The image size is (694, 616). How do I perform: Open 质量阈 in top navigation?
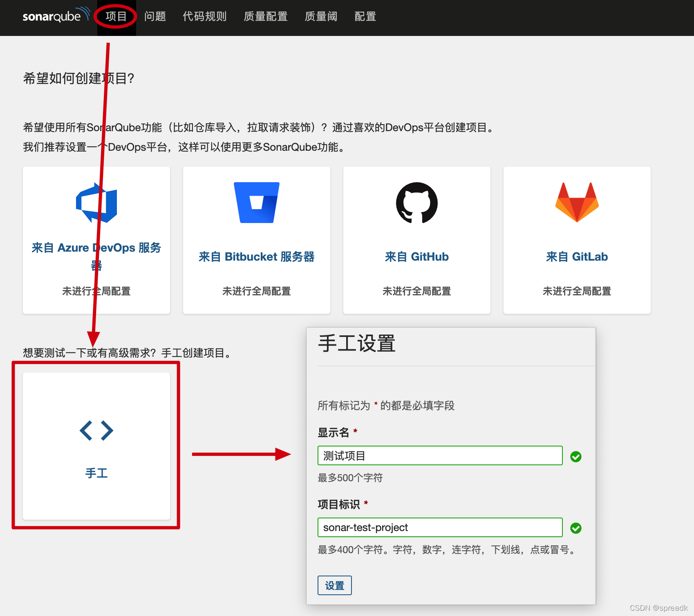321,16
